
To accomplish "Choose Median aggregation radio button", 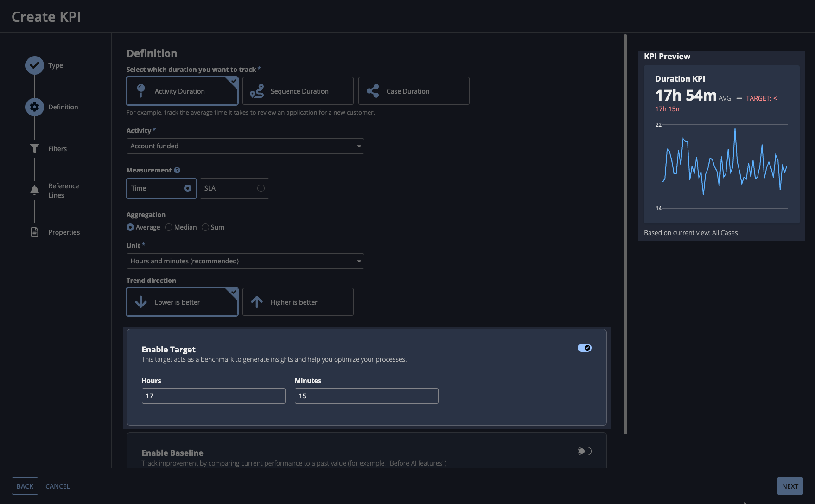I will [x=169, y=227].
